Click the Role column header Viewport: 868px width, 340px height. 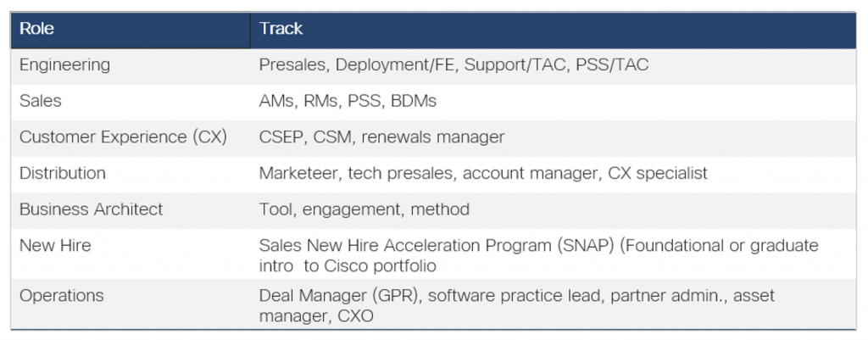[37, 30]
